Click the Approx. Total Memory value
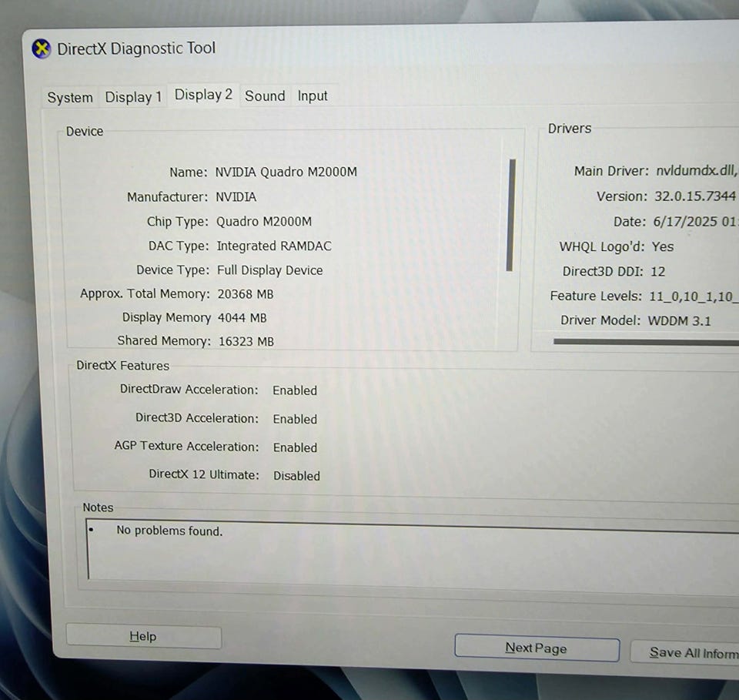The width and height of the screenshot is (739, 700). tap(245, 294)
